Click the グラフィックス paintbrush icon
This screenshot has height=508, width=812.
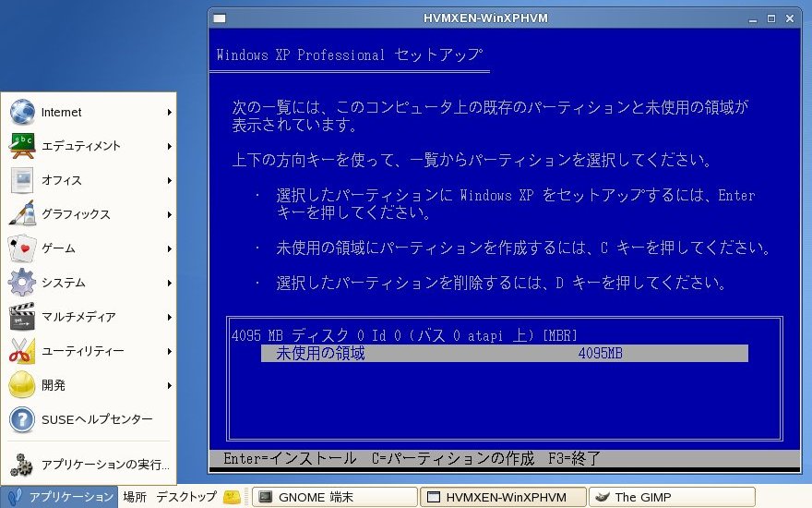tap(22, 214)
